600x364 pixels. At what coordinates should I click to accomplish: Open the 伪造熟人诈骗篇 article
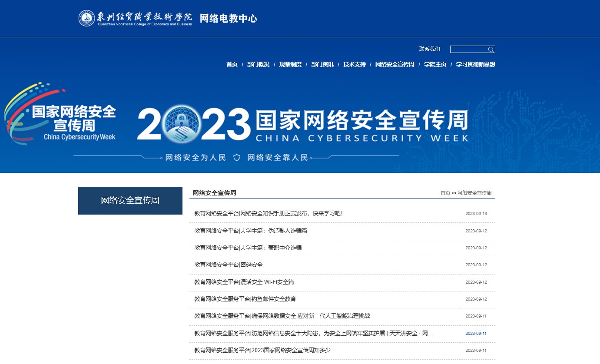(251, 231)
